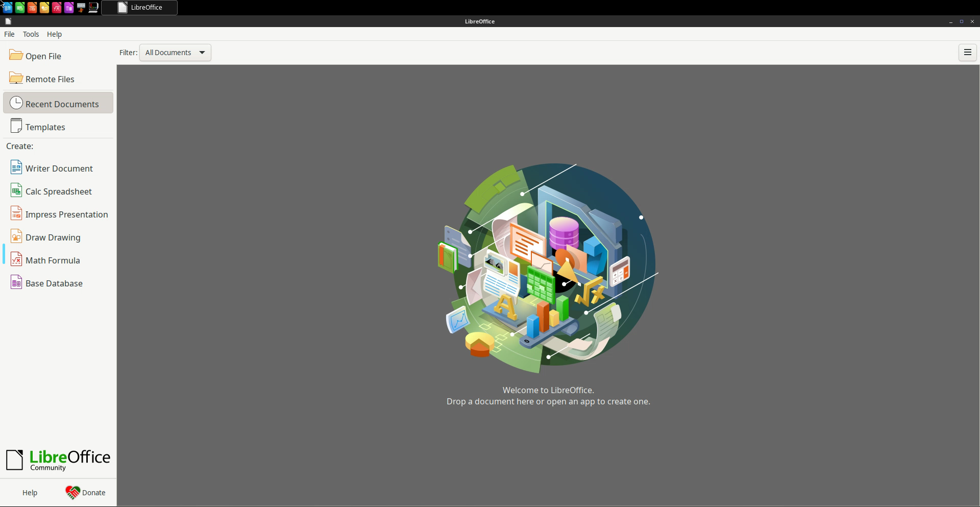Create a new Base Database
The width and height of the screenshot is (980, 507).
tap(54, 283)
